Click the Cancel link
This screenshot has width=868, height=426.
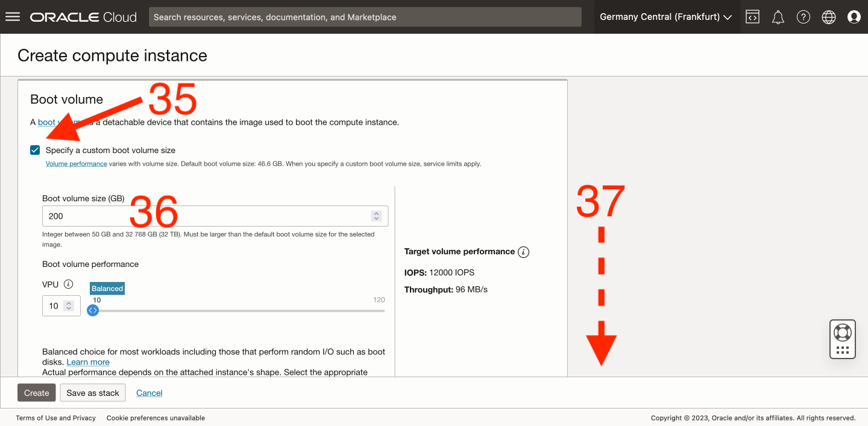tap(149, 393)
